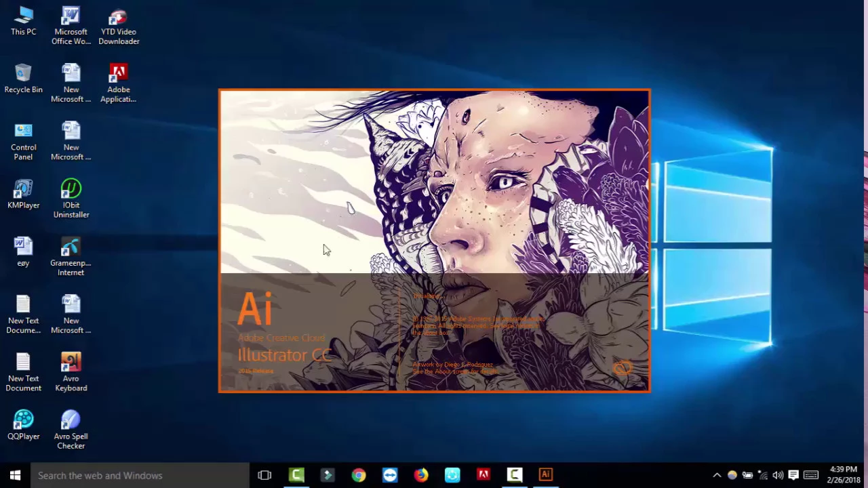This screenshot has height=488, width=868.
Task: Select the Avro Keyboard desktop icon
Action: pos(71,373)
